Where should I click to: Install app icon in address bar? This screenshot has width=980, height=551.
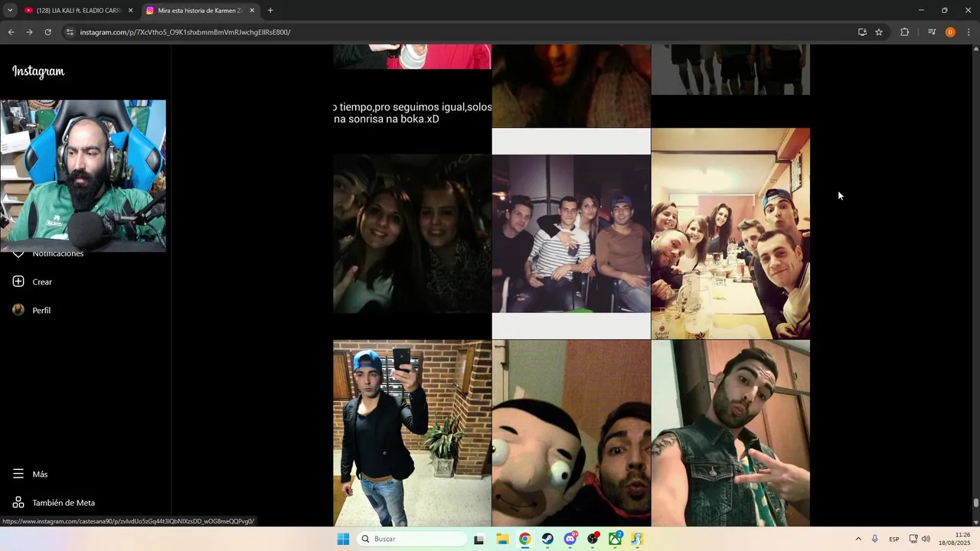pyautogui.click(x=862, y=32)
